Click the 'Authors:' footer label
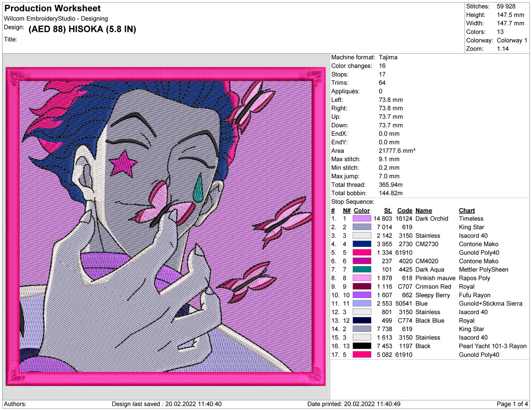 point(15,404)
